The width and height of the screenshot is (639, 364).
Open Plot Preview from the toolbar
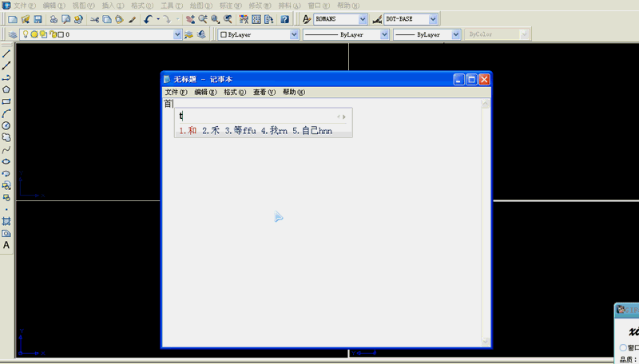click(65, 19)
